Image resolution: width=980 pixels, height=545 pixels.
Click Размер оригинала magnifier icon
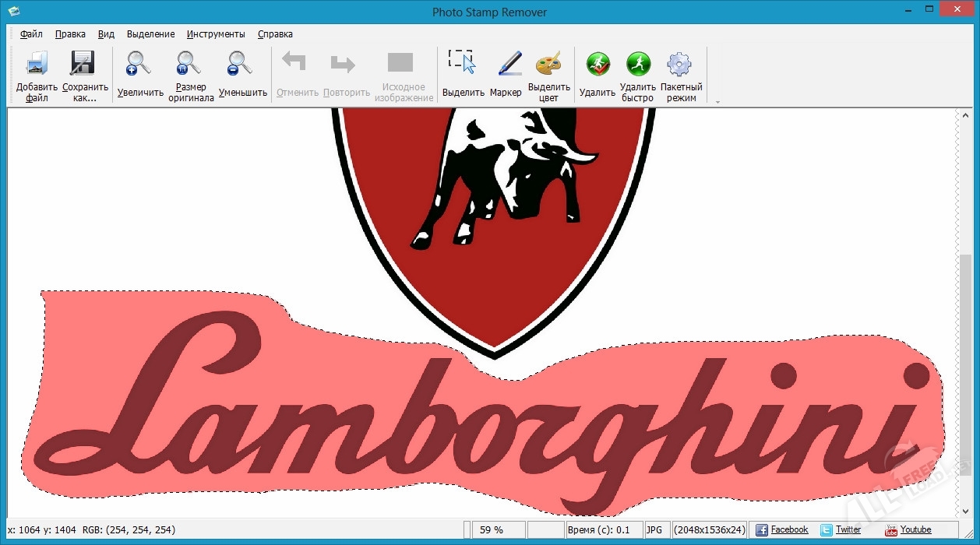(190, 65)
